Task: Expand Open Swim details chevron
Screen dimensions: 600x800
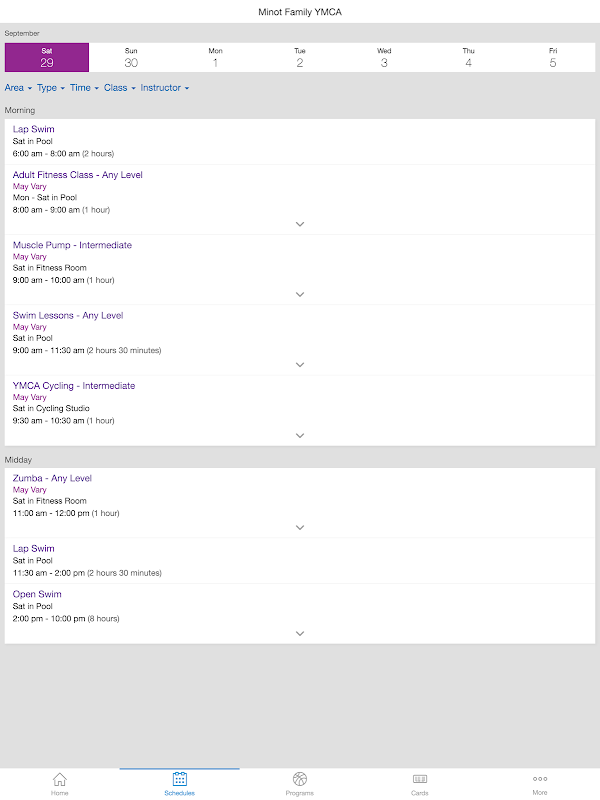Action: click(x=300, y=633)
